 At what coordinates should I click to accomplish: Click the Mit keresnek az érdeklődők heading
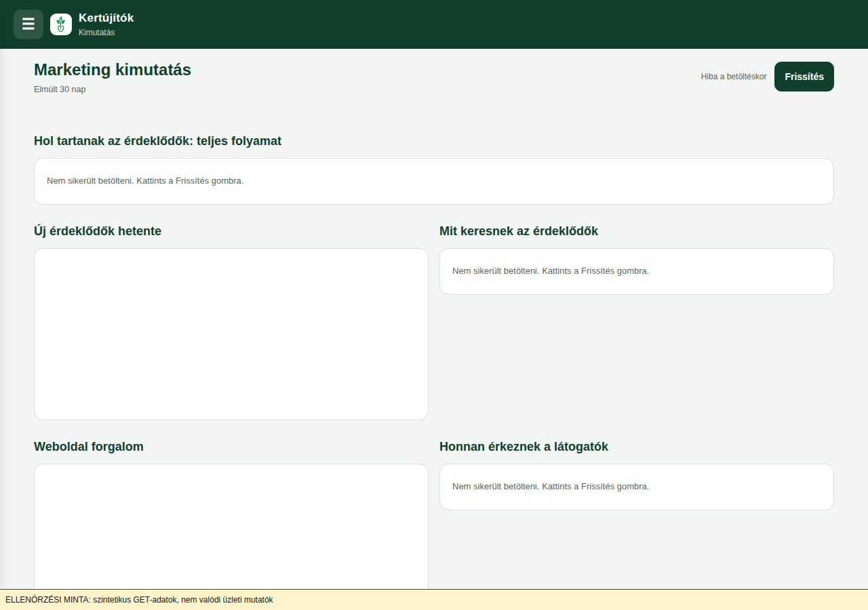pyautogui.click(x=519, y=231)
